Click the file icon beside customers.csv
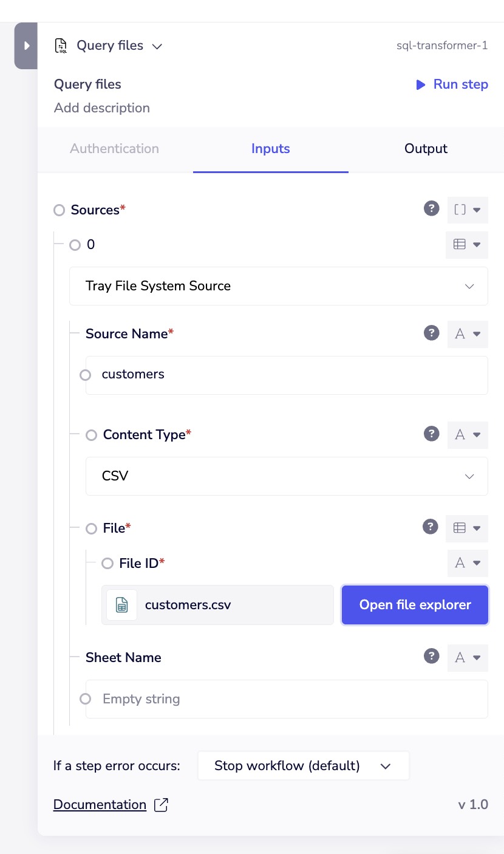 coord(121,604)
